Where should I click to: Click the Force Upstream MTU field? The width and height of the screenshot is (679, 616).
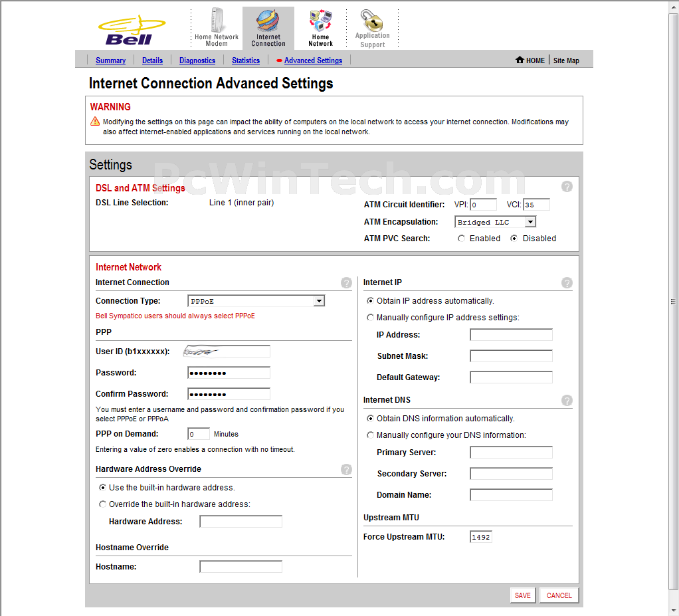480,537
